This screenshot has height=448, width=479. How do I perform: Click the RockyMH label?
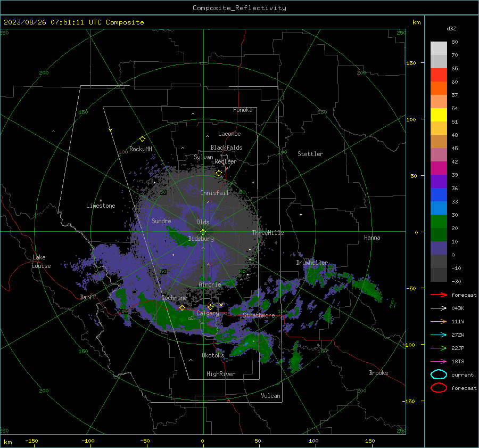[x=141, y=149]
